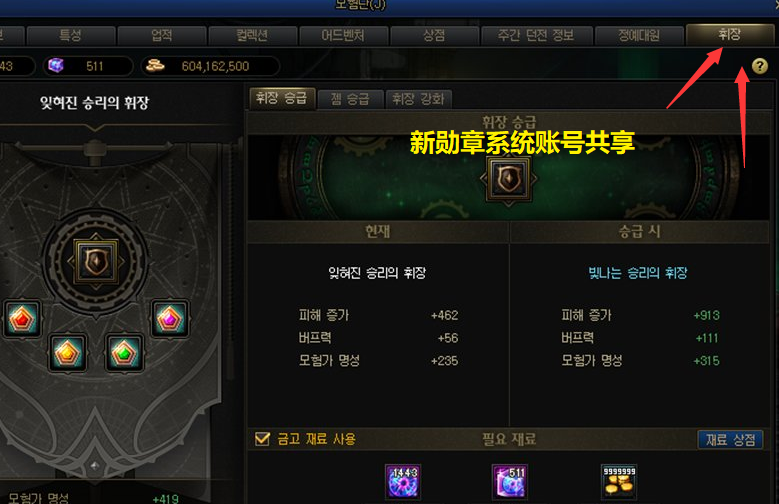Expand the chevron under 잊혀진 승리의 휘장 title
Viewport: 779px width, 504px height.
coord(94,128)
